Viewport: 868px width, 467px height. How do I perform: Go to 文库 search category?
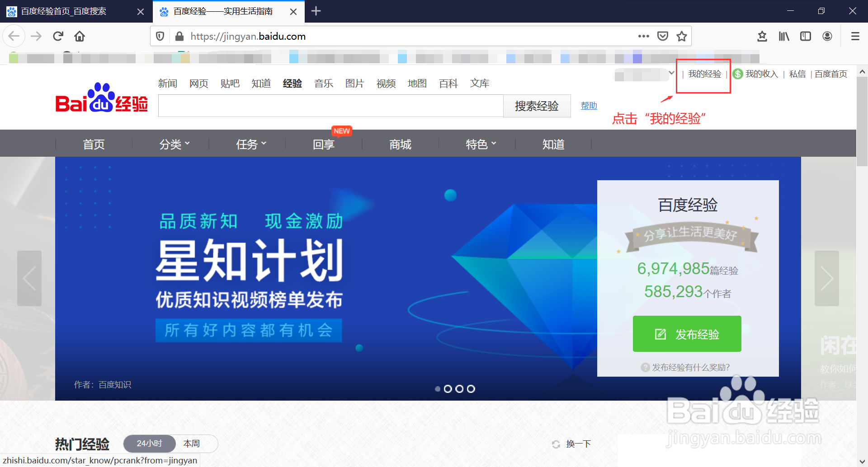[x=480, y=83]
